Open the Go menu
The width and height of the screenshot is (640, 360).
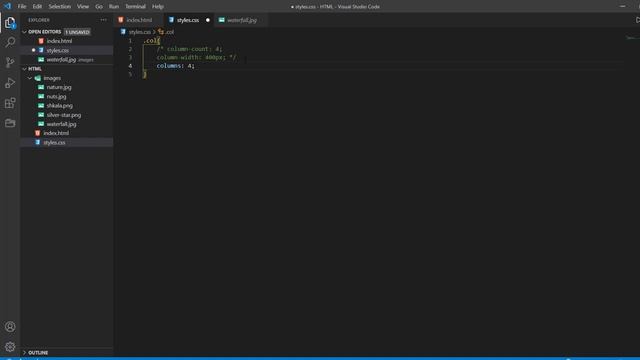pyautogui.click(x=99, y=7)
